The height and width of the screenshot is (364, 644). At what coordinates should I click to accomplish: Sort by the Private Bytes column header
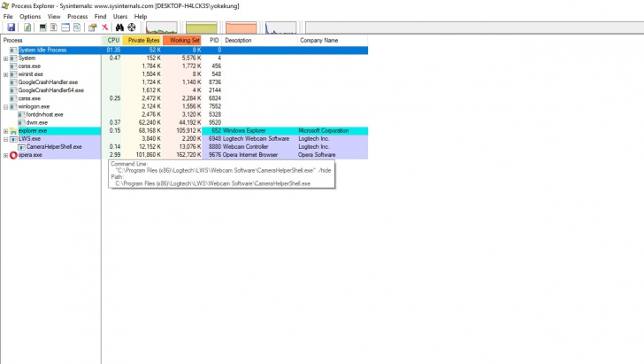click(x=142, y=41)
